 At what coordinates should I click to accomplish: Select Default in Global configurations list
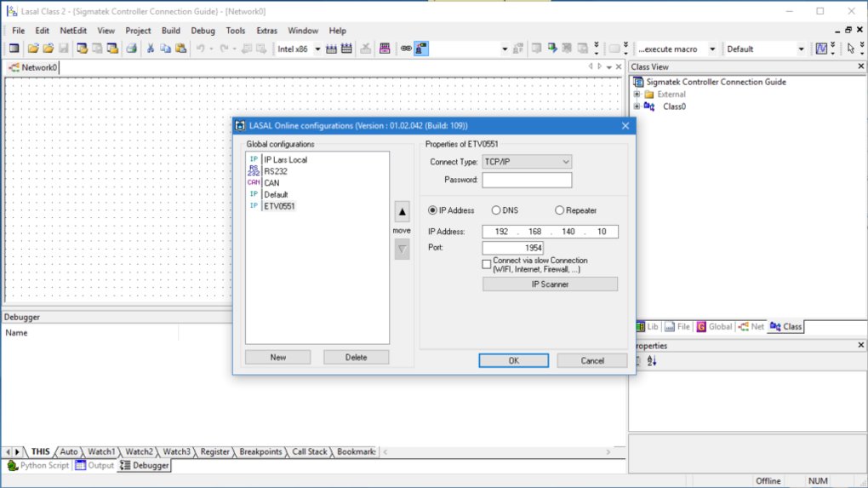coord(276,194)
